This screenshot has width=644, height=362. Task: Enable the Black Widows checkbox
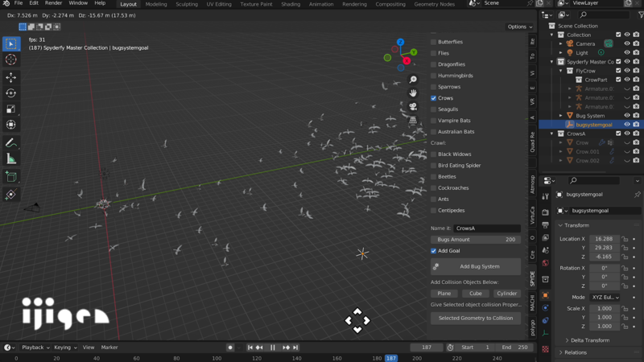(x=433, y=154)
